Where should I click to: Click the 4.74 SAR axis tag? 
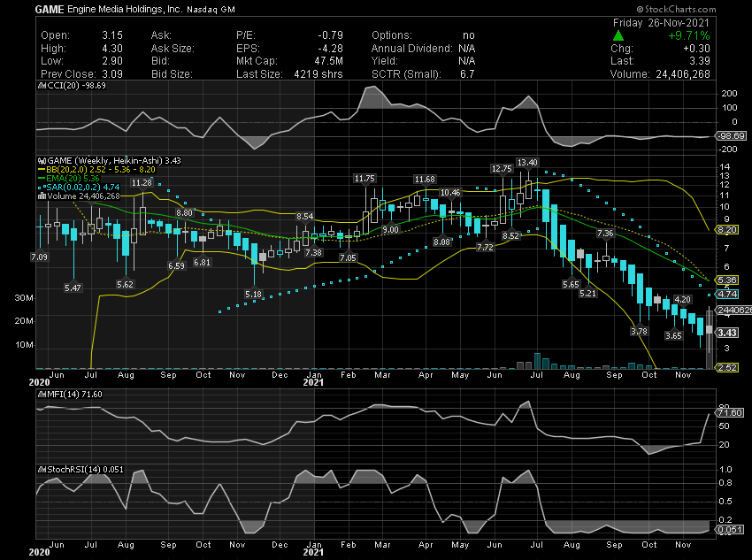pos(727,294)
